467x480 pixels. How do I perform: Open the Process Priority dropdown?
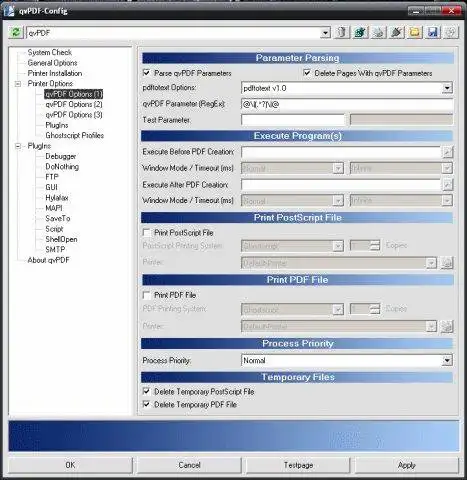coord(447,360)
